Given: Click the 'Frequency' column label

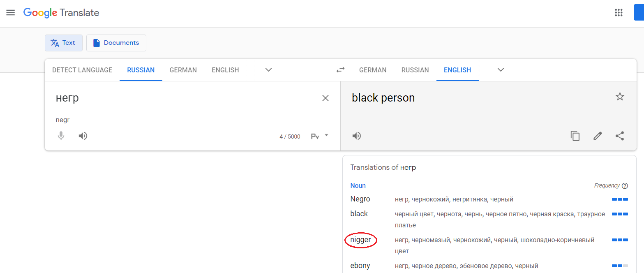Looking at the screenshot, I should (607, 185).
